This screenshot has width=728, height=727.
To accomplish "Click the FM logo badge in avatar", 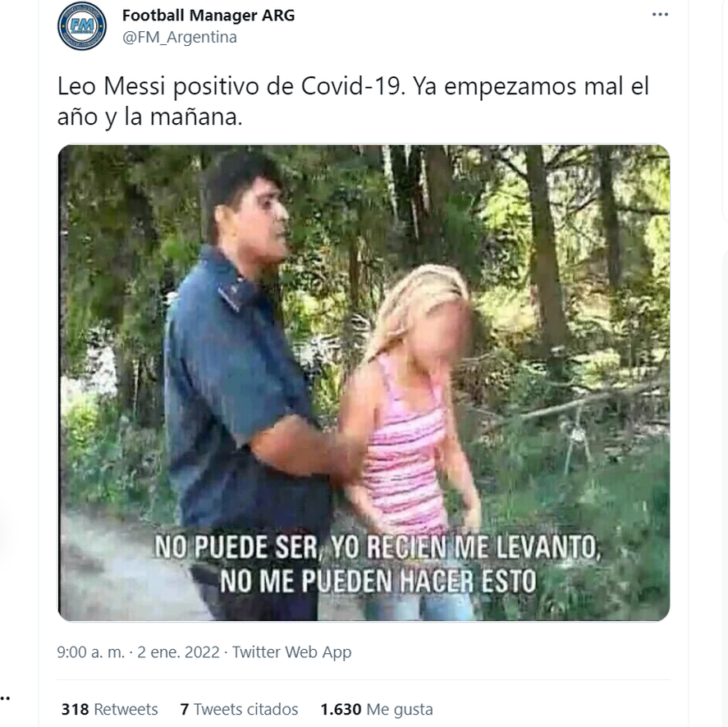I will [82, 25].
